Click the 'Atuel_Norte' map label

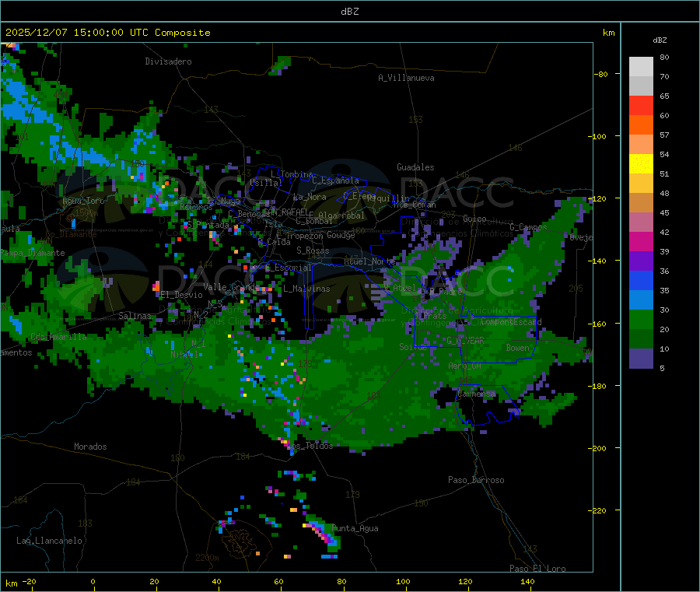pyautogui.click(x=369, y=261)
